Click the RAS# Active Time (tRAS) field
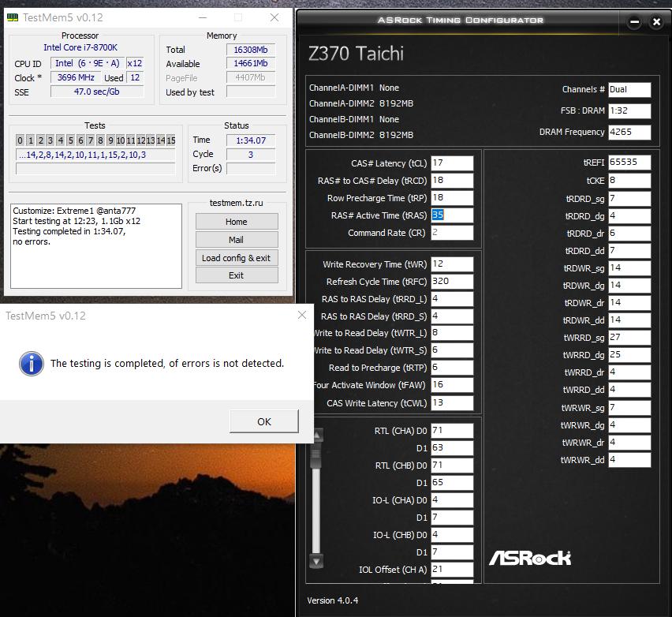 click(452, 215)
